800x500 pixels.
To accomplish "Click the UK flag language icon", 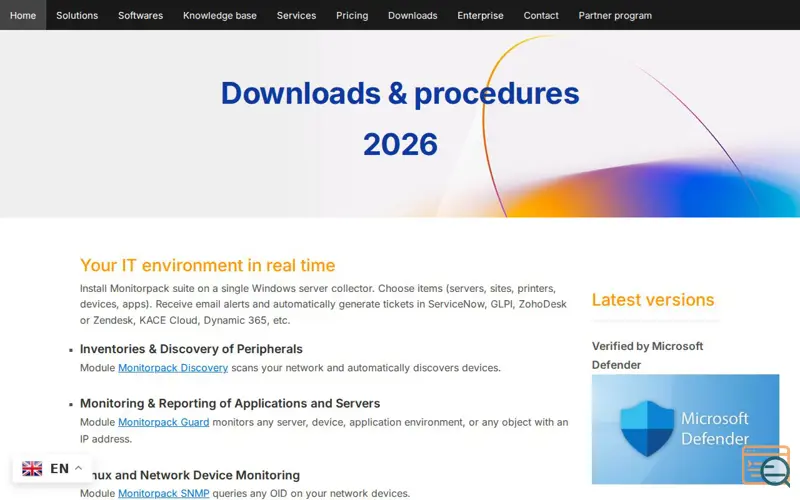I will click(32, 468).
